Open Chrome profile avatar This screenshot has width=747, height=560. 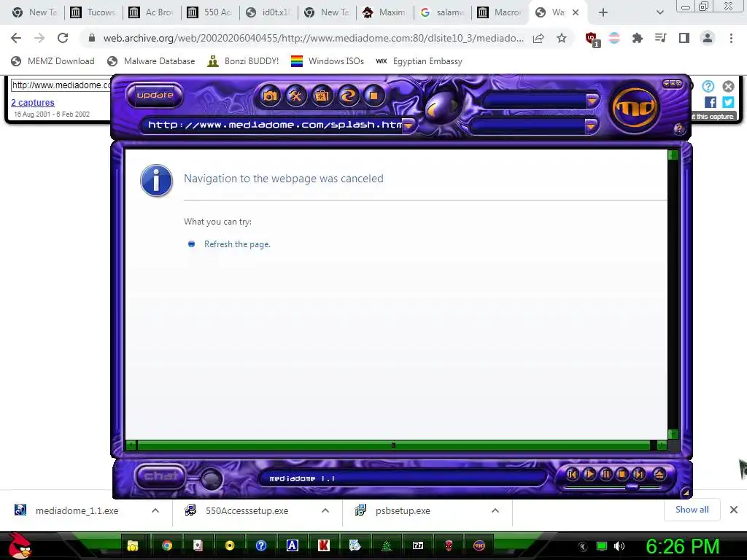click(x=708, y=38)
